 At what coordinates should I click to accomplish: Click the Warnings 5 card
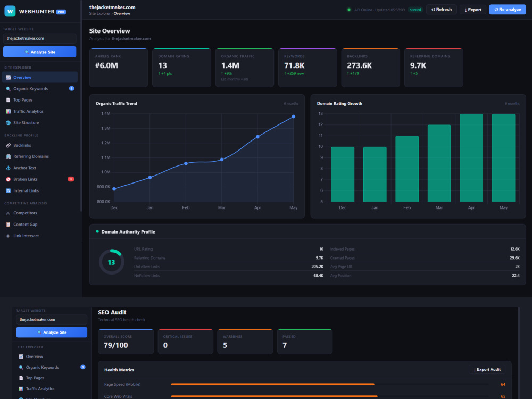(245, 342)
